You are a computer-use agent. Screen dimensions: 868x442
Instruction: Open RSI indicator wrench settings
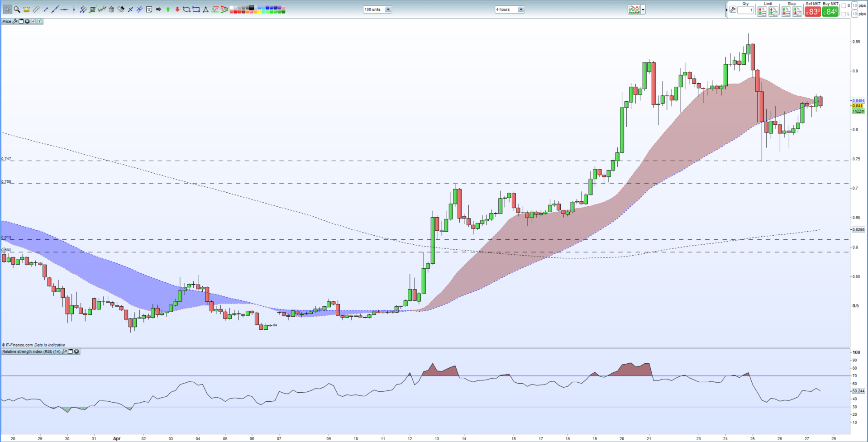point(64,352)
